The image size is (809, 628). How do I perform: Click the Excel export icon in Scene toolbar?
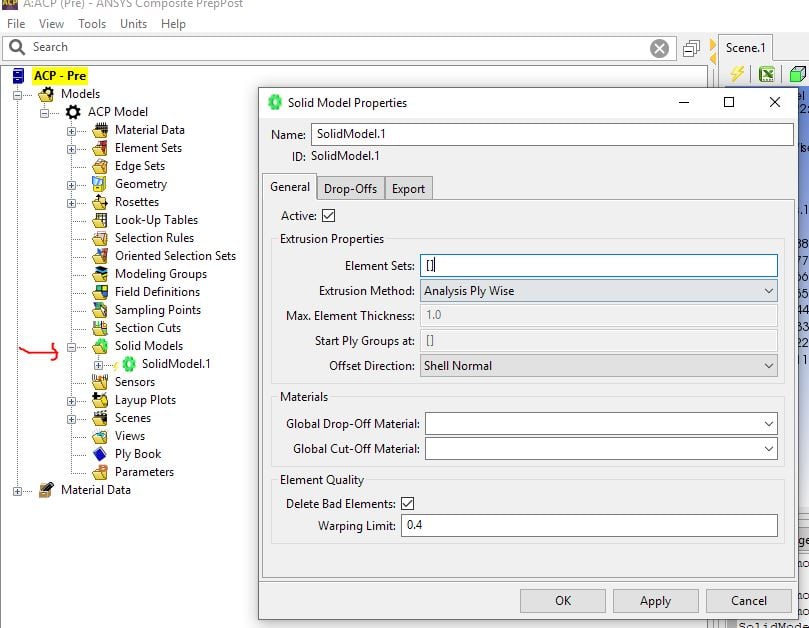(x=767, y=74)
